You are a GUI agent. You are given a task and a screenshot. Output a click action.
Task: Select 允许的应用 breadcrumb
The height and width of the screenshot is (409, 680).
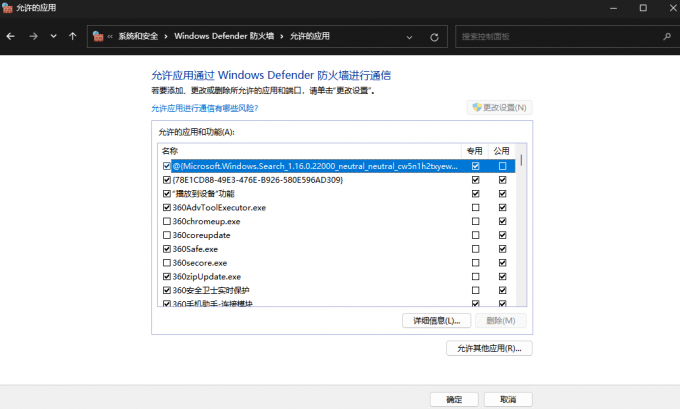pos(310,36)
